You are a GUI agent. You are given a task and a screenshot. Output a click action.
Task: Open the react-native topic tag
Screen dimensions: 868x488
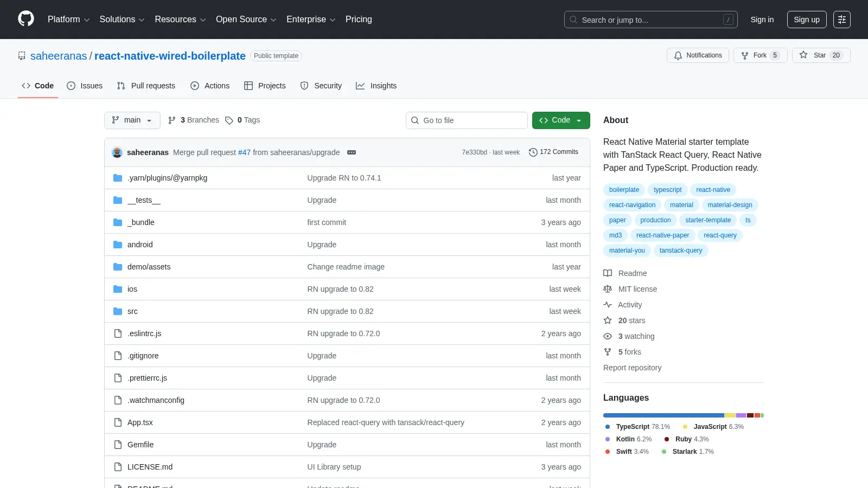[x=713, y=190]
